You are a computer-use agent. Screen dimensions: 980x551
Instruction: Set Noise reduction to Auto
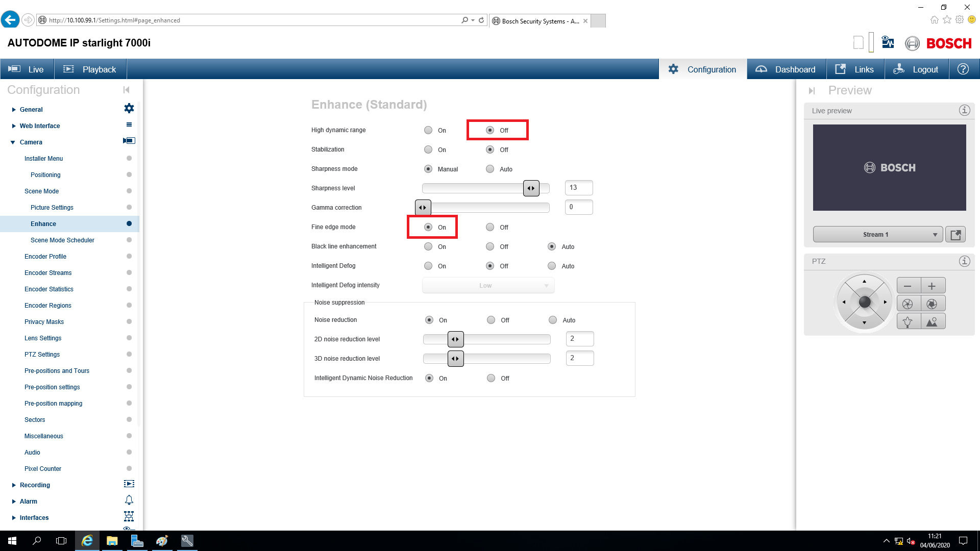[x=553, y=320]
